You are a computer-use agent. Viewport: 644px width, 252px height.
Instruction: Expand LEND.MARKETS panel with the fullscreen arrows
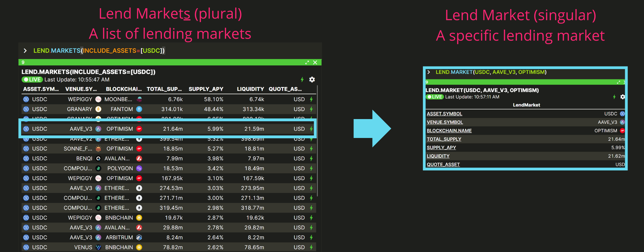click(307, 62)
